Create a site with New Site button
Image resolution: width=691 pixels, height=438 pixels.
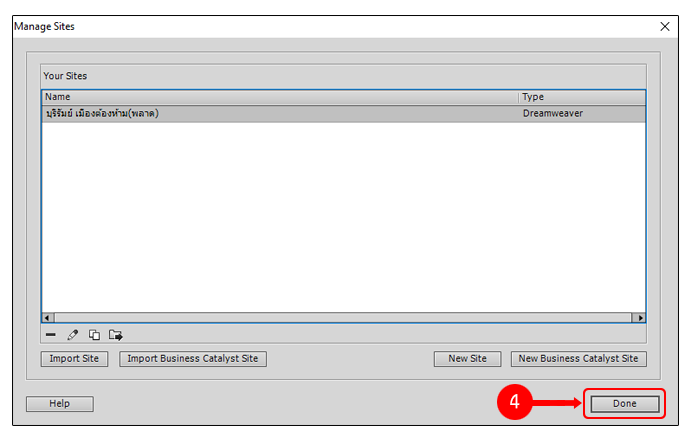pos(467,359)
